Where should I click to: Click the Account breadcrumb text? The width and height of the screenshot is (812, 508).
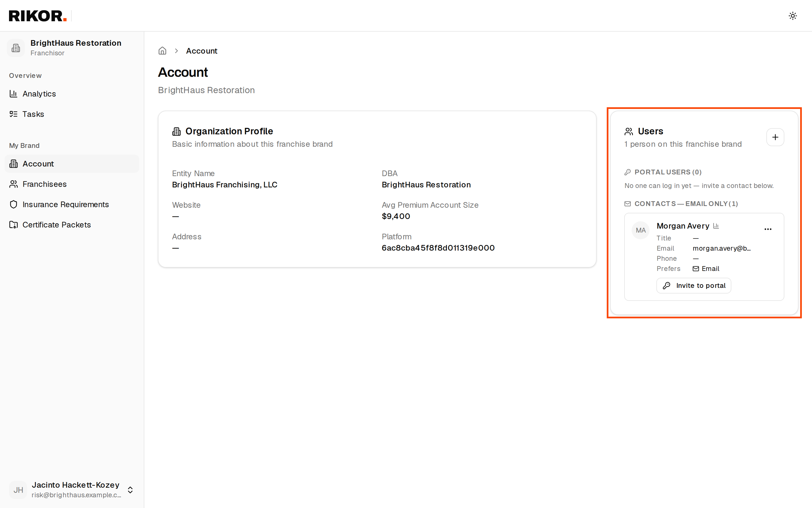coord(202,51)
